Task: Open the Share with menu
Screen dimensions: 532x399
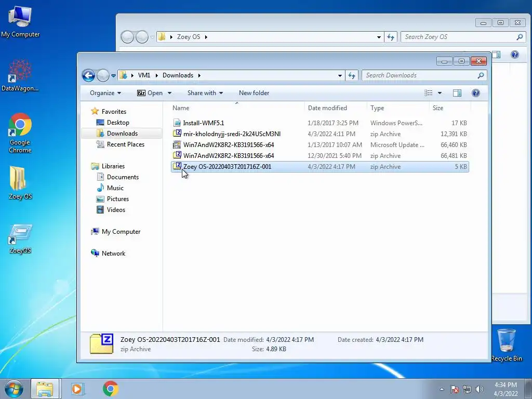Action: (205, 93)
